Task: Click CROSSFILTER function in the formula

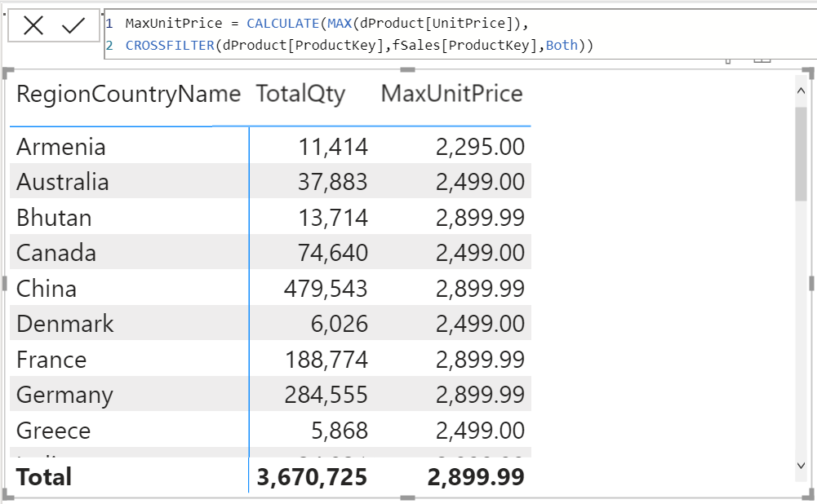Action: (x=170, y=46)
